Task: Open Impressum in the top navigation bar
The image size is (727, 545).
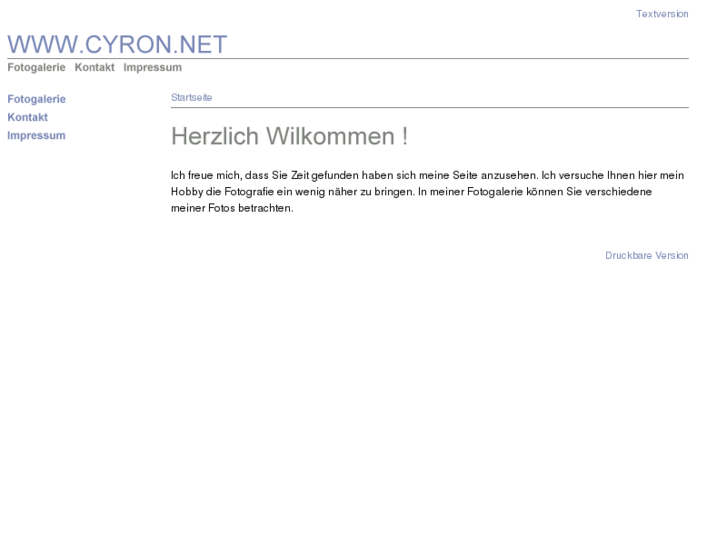Action: [153, 68]
